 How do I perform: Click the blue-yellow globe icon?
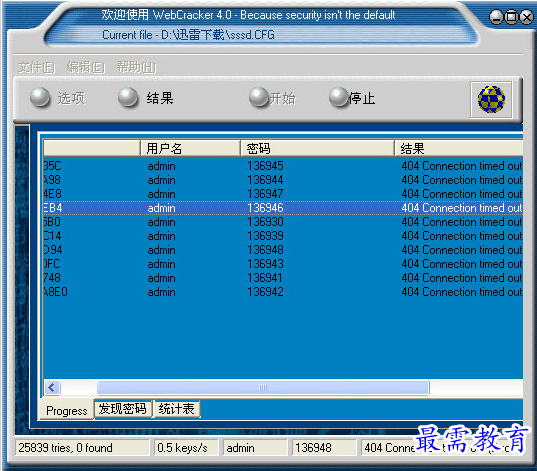(491, 100)
